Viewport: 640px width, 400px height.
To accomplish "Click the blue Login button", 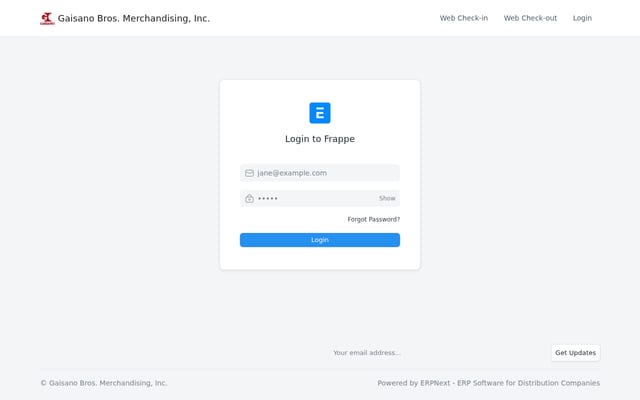I will (x=320, y=240).
